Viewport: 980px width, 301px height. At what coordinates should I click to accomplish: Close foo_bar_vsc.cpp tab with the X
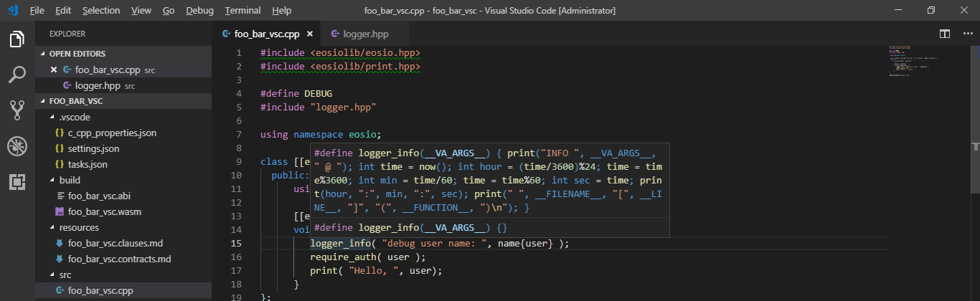310,34
